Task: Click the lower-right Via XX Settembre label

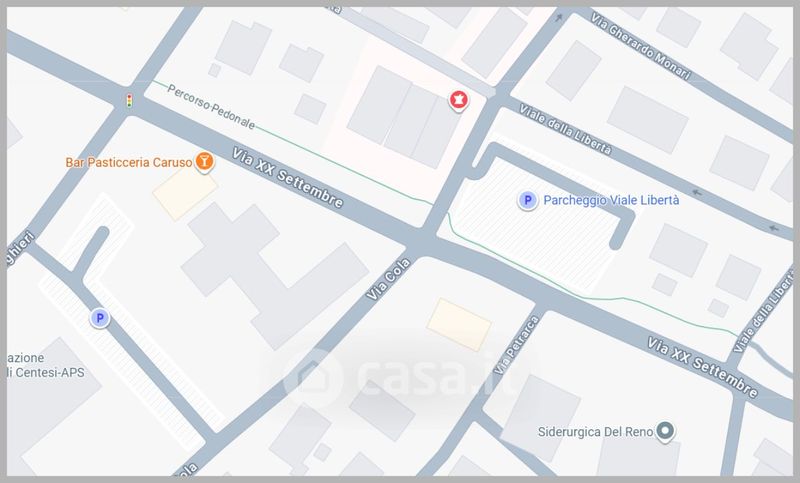Action: point(703,367)
